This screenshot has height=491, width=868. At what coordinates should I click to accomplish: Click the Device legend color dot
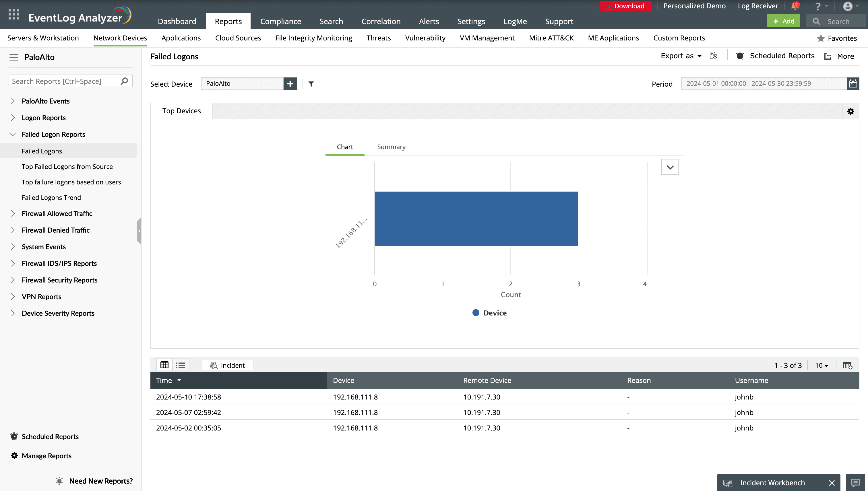tap(476, 313)
